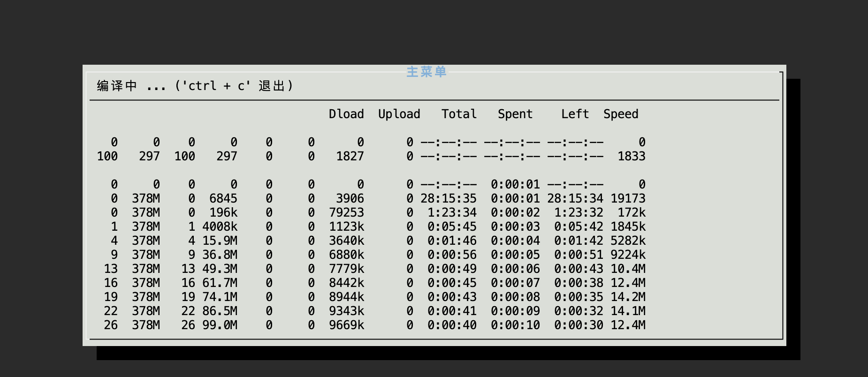Click the 9224k speed value
The image size is (868, 377).
[628, 255]
